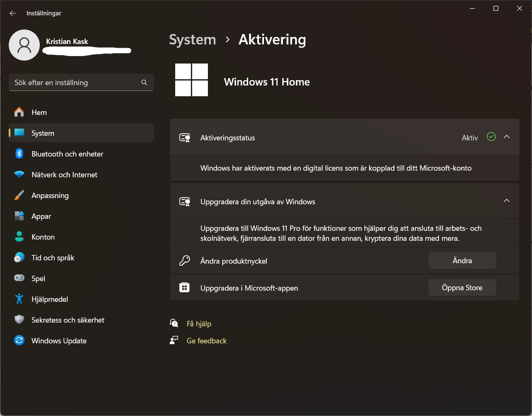Click the Få hjälp link

199,323
